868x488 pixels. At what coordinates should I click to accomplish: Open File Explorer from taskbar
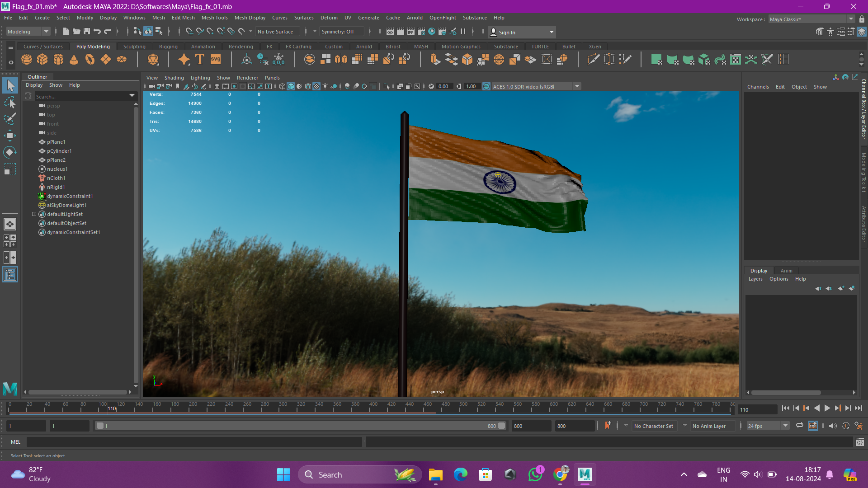[435, 474]
